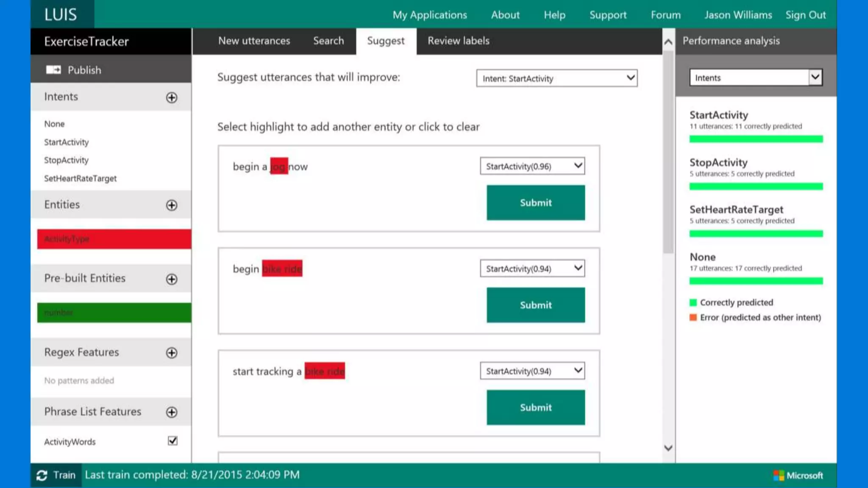This screenshot has height=488, width=868.
Task: Add a pre-built entity with plus icon
Action: [x=172, y=279]
